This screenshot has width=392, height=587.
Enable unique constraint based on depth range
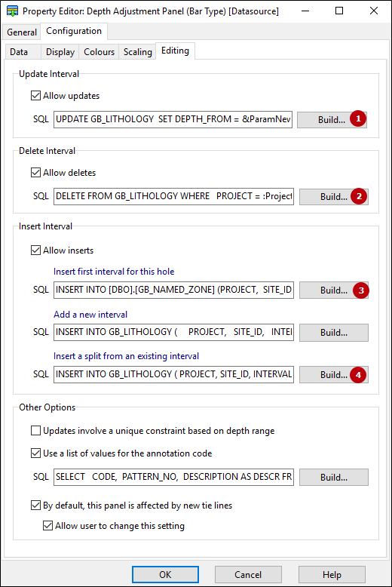click(x=36, y=431)
